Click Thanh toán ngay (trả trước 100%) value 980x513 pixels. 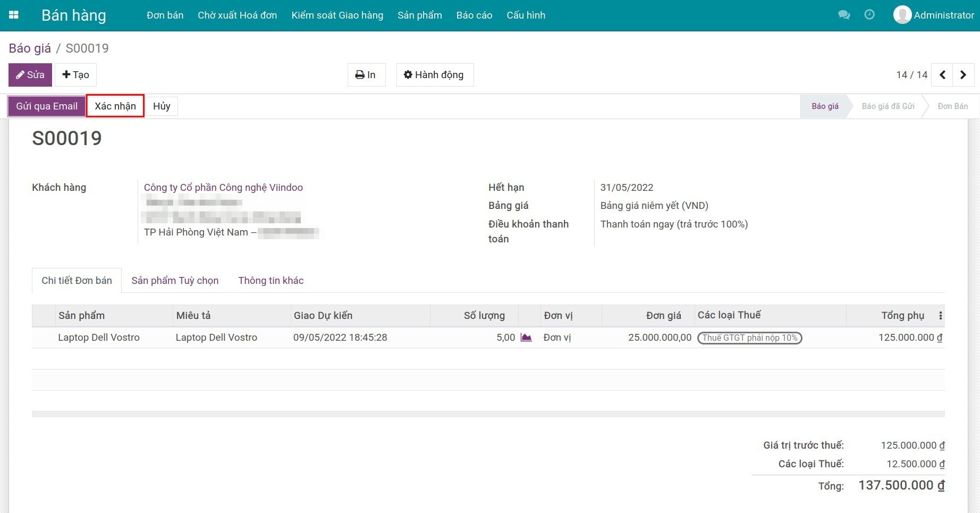[x=674, y=224]
